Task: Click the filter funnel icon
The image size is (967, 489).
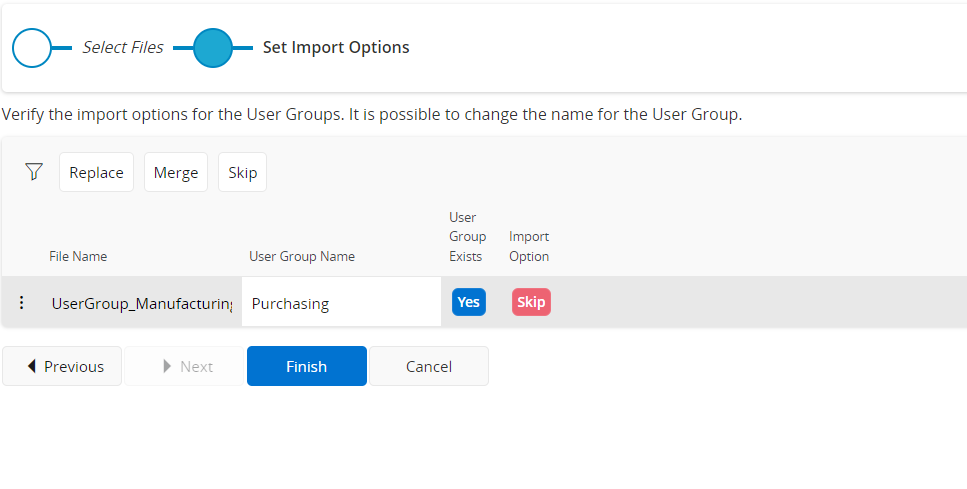Action: tap(34, 172)
